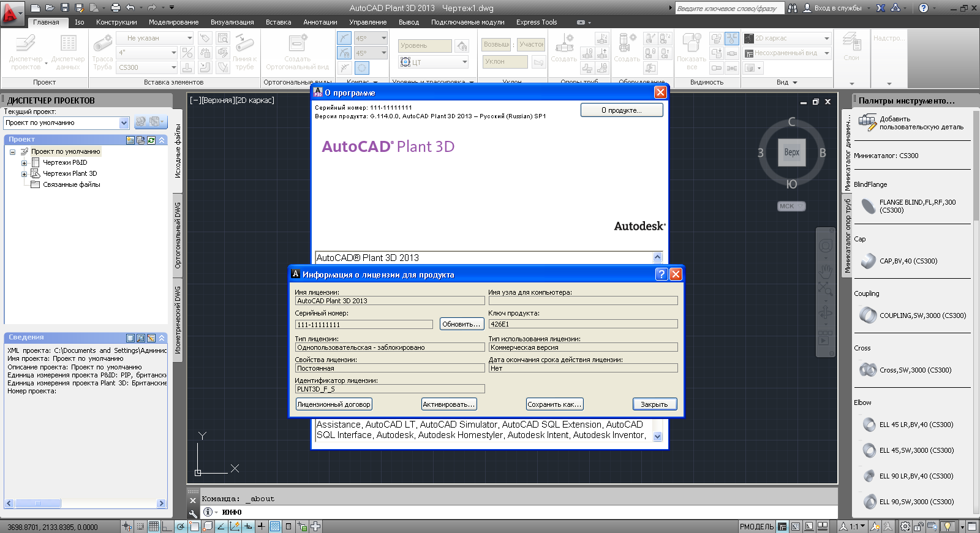Toggle 3D object snap in status bar
The height and width of the screenshot is (533, 980).
(208, 526)
